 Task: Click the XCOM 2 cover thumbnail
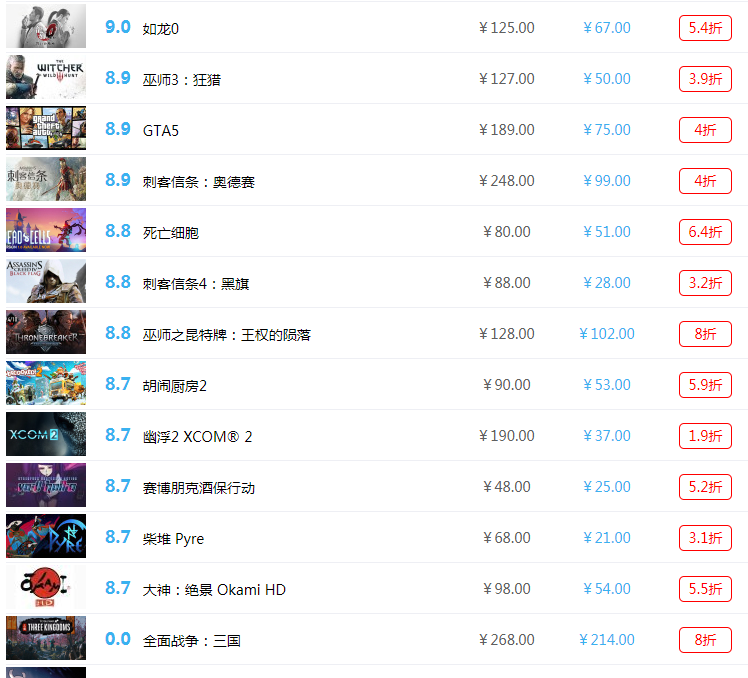46,434
